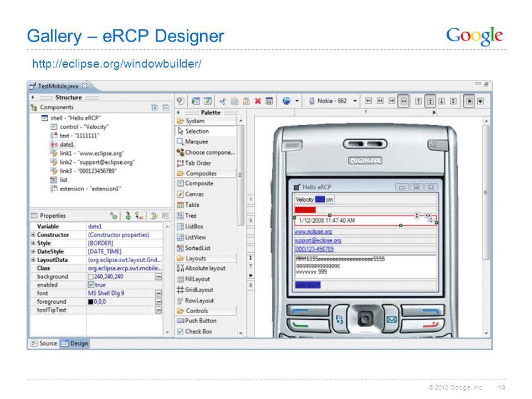
Task: Click the Copy icon in toolbar
Action: (x=234, y=101)
